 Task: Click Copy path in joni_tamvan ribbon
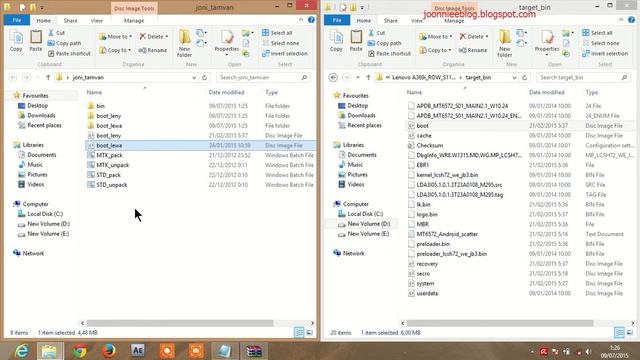[64, 43]
